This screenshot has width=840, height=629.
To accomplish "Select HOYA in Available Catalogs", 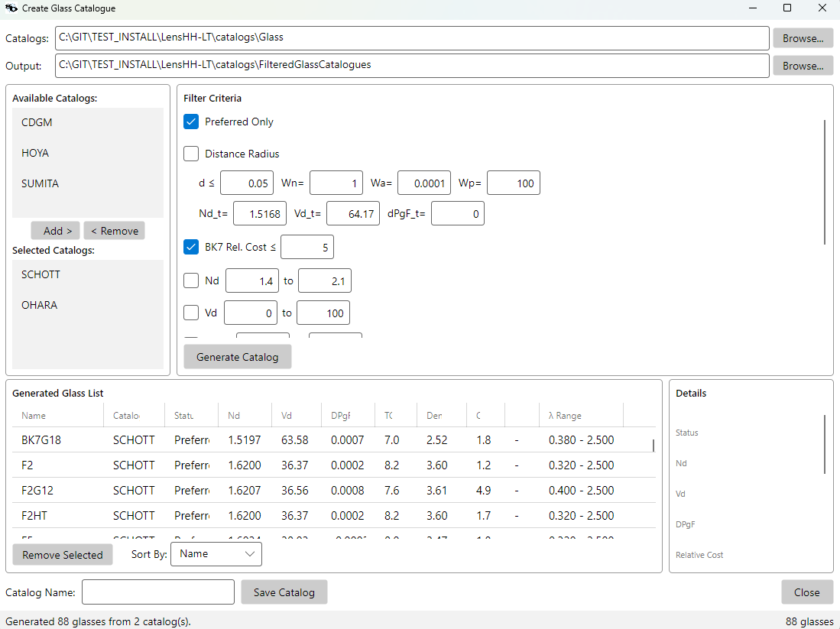I will (88, 153).
